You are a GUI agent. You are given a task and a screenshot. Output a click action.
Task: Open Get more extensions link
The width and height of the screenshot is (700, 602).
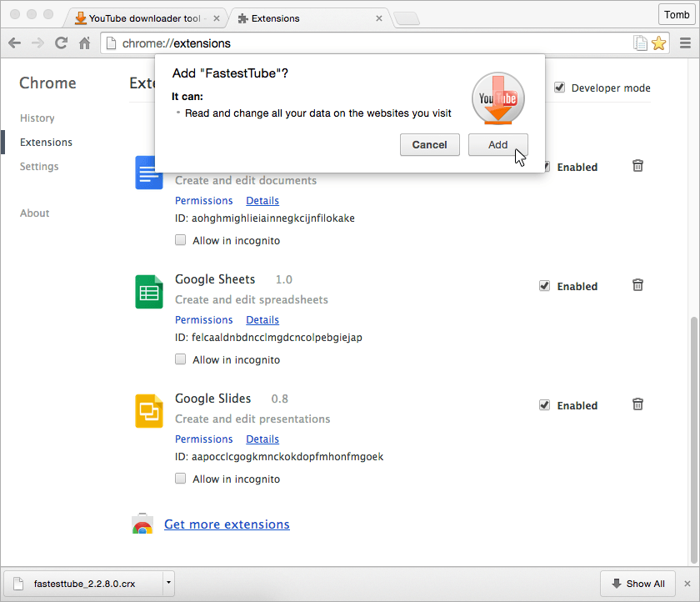227,524
